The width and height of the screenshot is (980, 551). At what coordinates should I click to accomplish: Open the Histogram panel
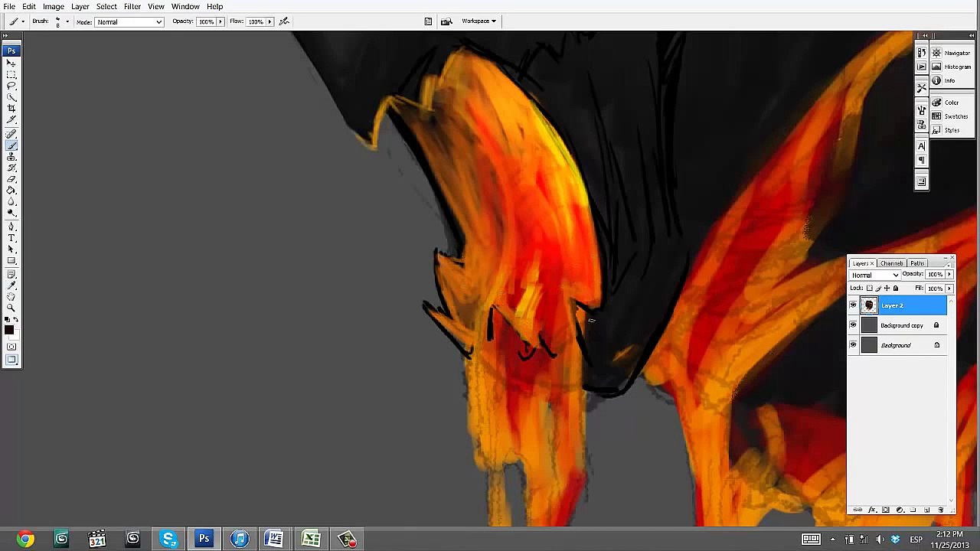950,67
